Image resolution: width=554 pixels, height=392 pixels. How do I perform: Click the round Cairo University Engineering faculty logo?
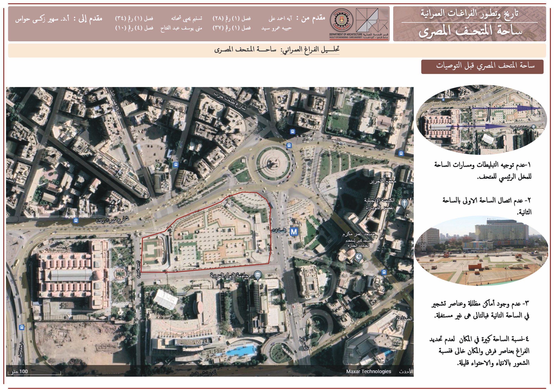pyautogui.click(x=341, y=20)
